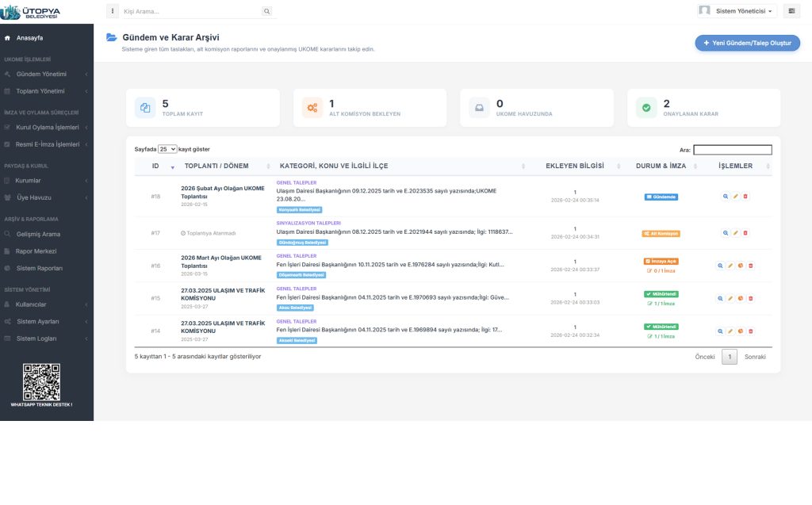Open Rapor Merkezi from the sidebar
This screenshot has width=812, height=505.
tap(36, 251)
